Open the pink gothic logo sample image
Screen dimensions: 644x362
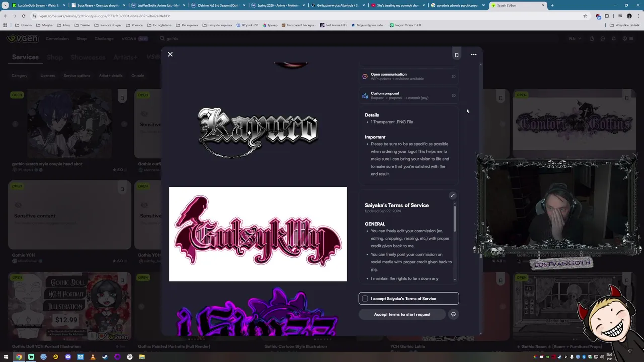click(x=258, y=234)
